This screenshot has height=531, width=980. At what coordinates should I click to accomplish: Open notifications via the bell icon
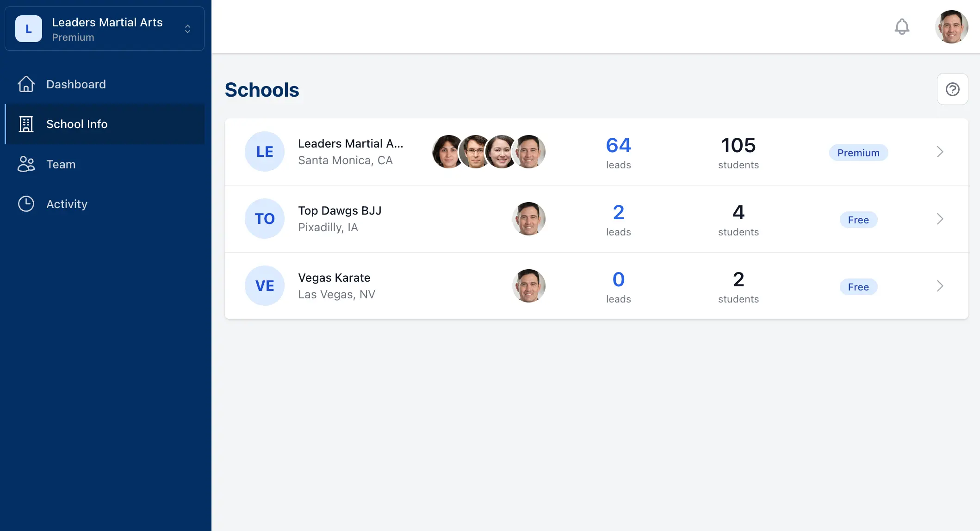(901, 26)
